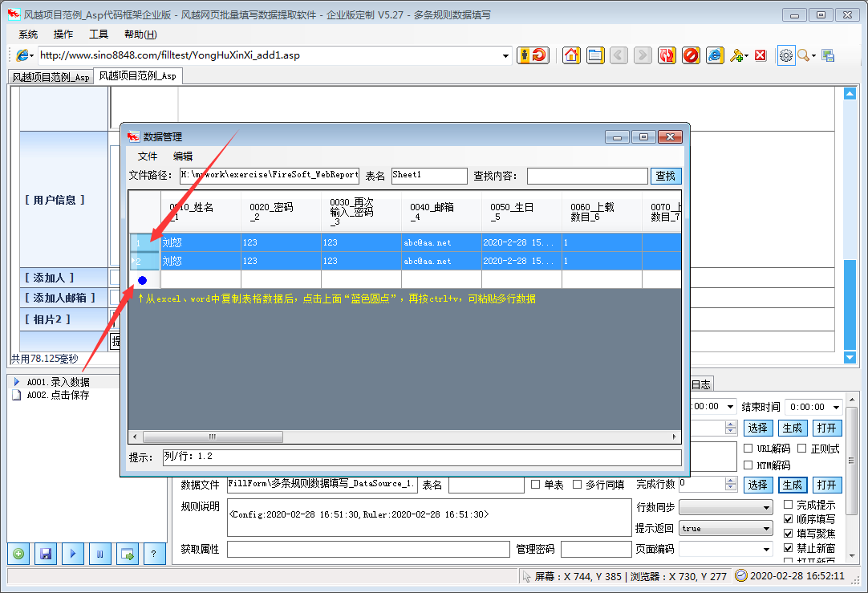Screen dimensions: 868x593
Task: Uncheck the 顺序填写 checkbox
Action: (789, 519)
